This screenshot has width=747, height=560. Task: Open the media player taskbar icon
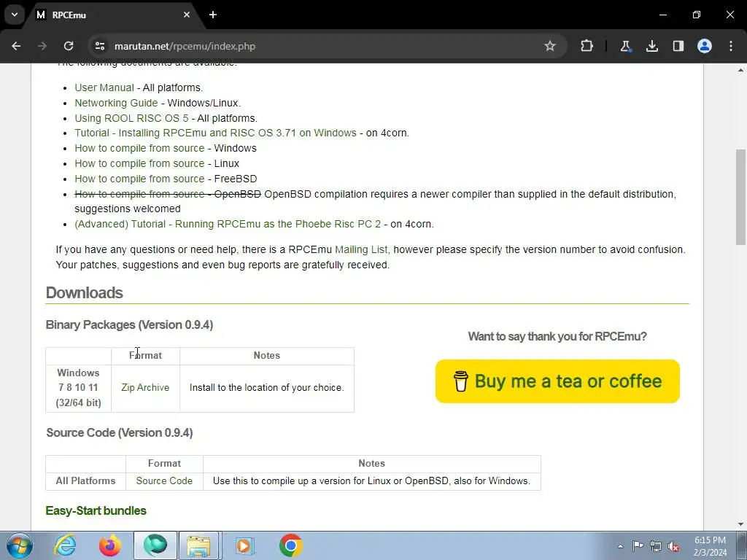(245, 545)
